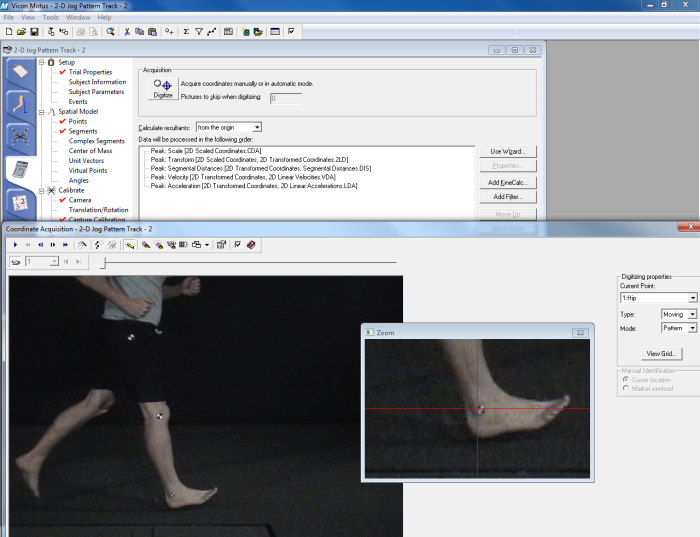Click the Save icon in main toolbar
This screenshot has height=537, width=700.
click(x=34, y=32)
